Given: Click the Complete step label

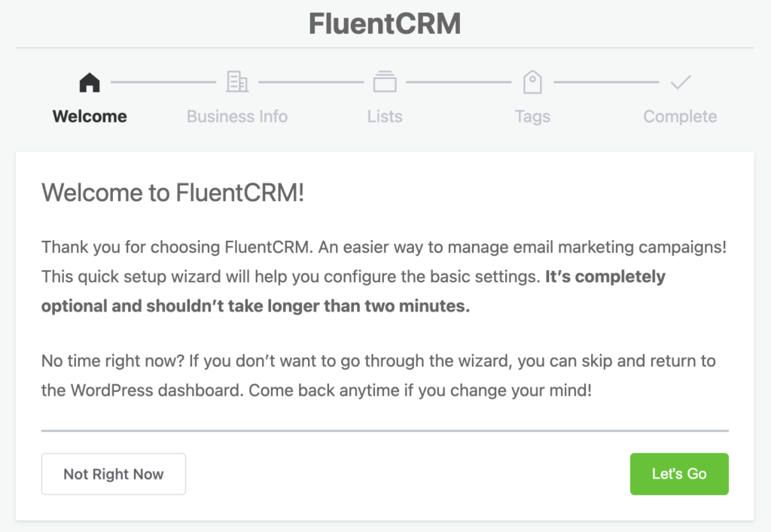Looking at the screenshot, I should [680, 117].
